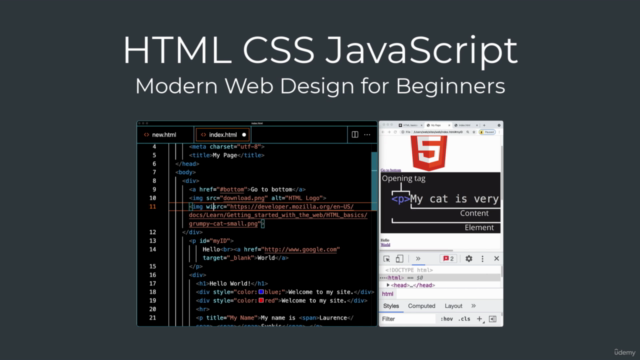640x360 pixels.
Task: Expand the head element in DOM tree
Action: tap(388, 285)
